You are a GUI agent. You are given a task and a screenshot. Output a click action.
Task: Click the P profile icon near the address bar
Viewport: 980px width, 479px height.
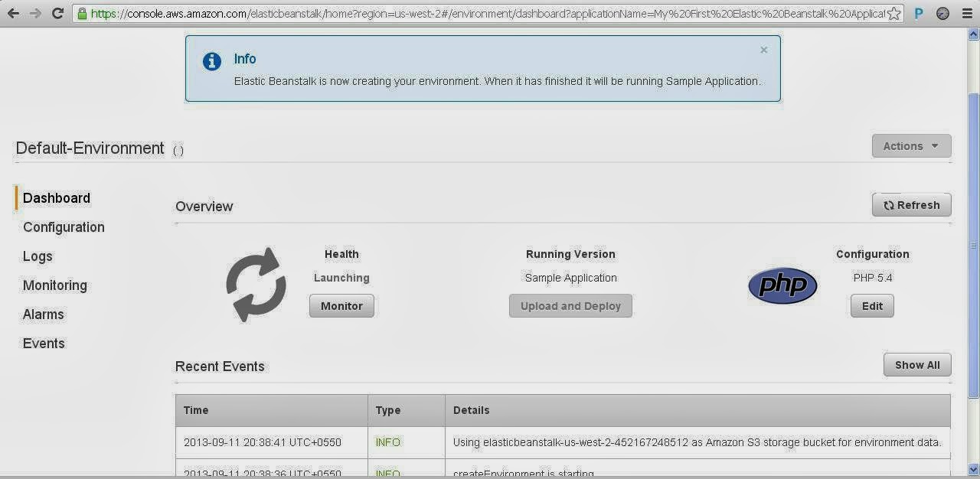[x=920, y=13]
